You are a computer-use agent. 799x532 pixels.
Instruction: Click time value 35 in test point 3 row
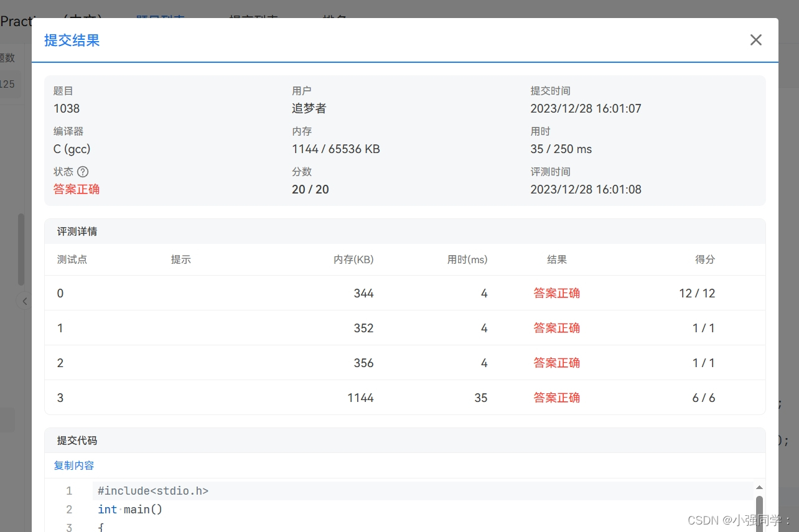[481, 398]
